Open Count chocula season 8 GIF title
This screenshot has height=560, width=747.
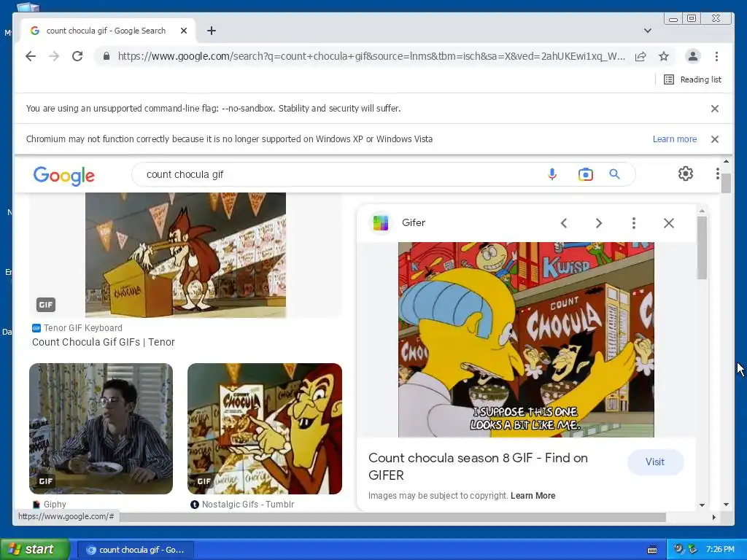(478, 467)
